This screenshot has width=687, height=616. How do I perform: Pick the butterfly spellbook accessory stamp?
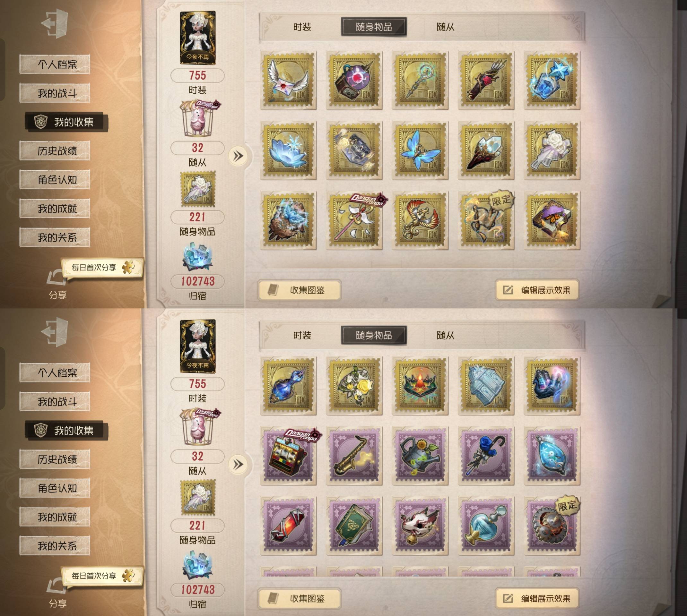point(552,221)
